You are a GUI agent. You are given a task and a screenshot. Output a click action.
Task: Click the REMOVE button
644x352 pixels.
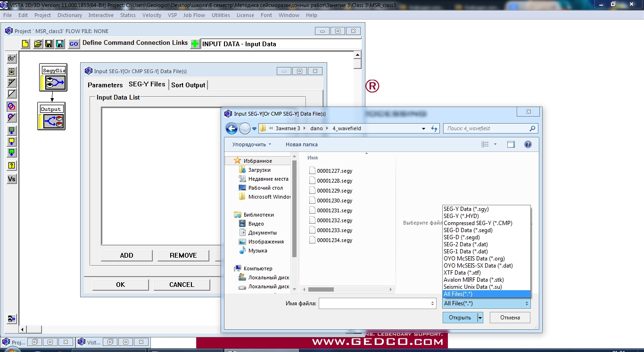tap(183, 255)
